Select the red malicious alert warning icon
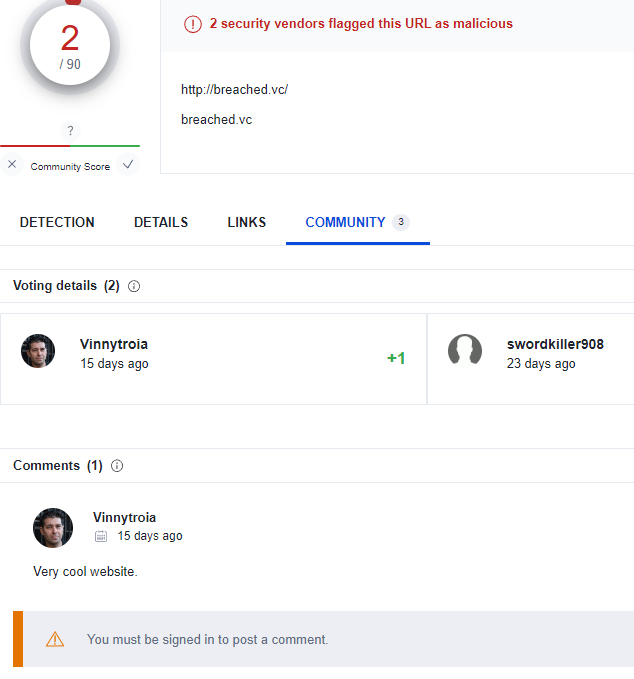 click(193, 24)
